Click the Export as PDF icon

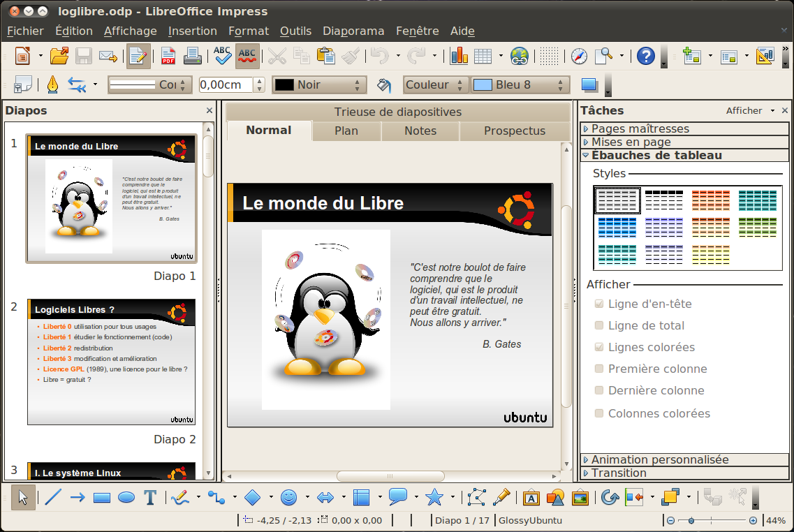pos(168,56)
